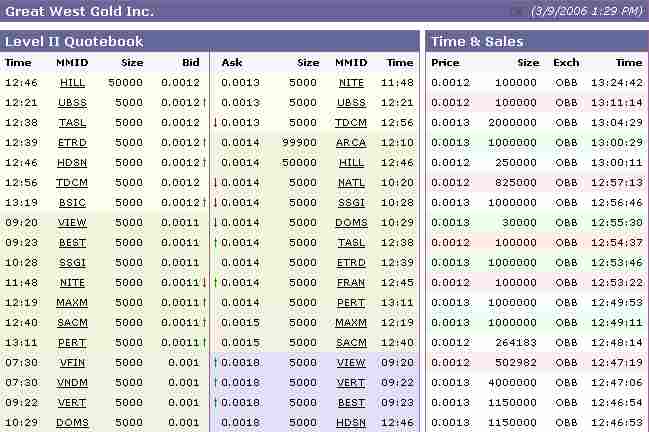Click TASL link asking 0.0014
This screenshot has height=432, width=649.
click(351, 243)
